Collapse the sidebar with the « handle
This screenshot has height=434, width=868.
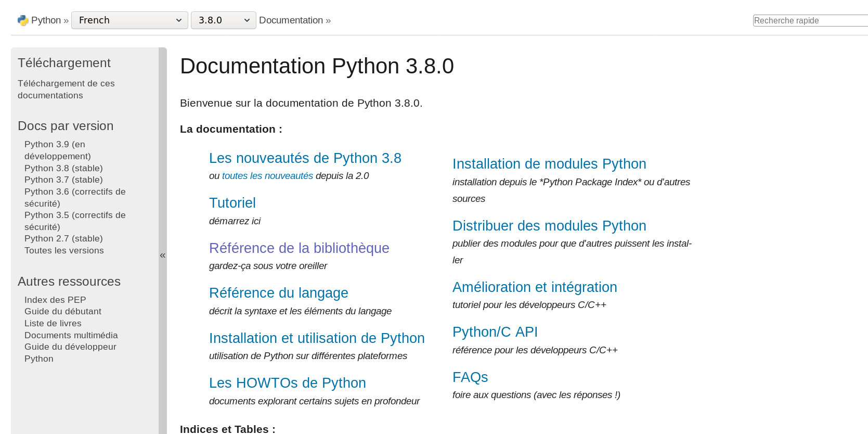tap(163, 255)
